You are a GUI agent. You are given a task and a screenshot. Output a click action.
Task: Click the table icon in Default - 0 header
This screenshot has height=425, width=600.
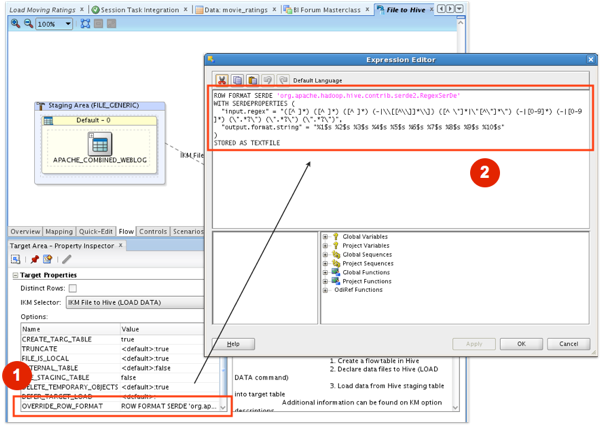pos(48,121)
